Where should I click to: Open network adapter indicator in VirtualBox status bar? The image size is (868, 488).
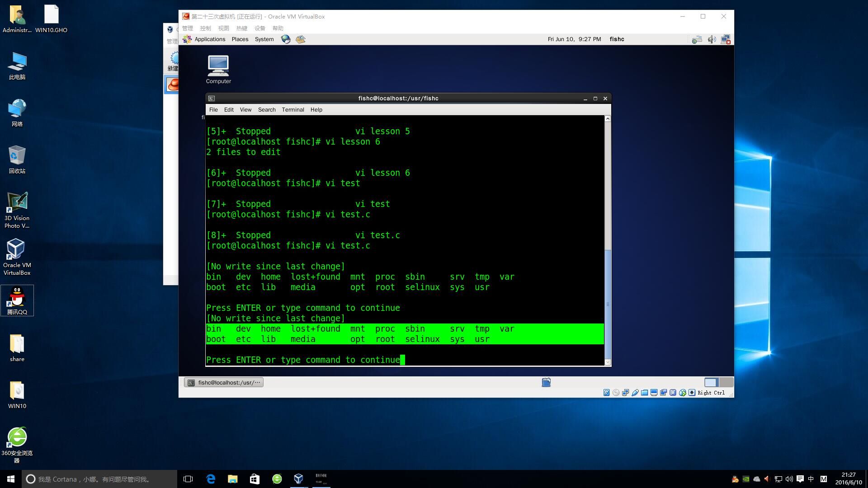tap(625, 393)
